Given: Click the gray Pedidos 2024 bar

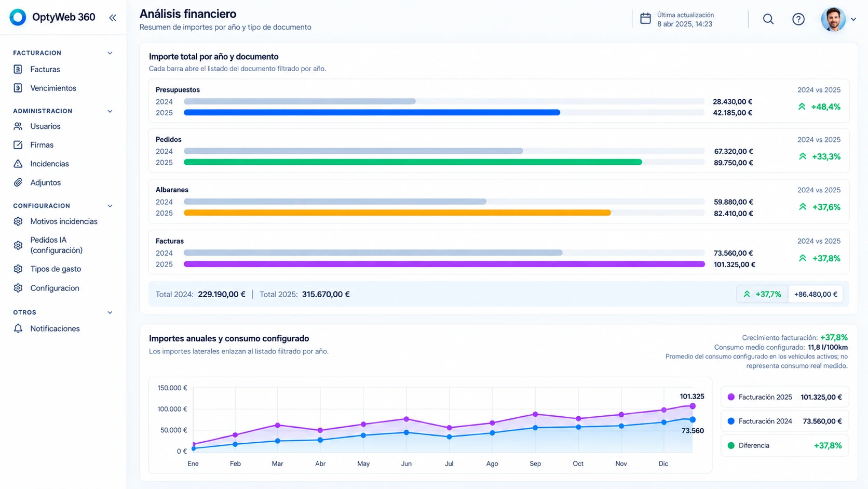Looking at the screenshot, I should 353,151.
